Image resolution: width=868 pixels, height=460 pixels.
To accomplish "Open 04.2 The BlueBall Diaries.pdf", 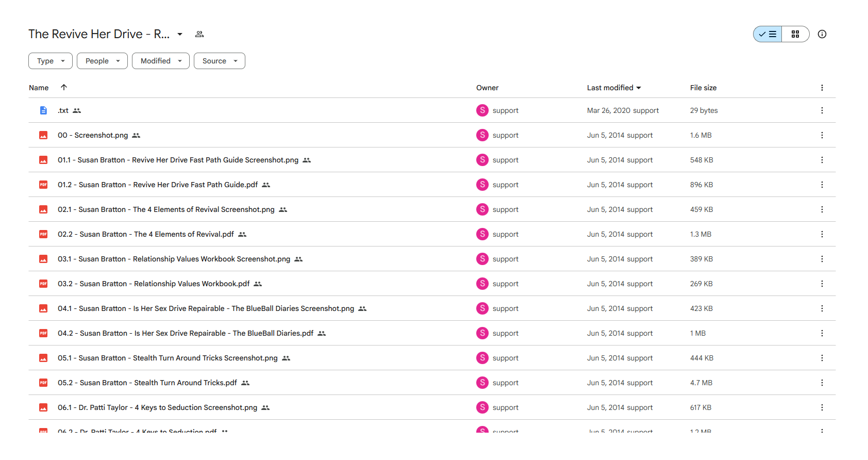I will [x=186, y=333].
